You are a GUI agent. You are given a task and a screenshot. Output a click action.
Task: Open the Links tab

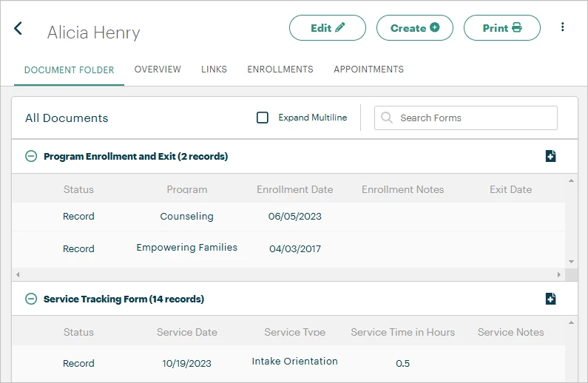tap(214, 70)
